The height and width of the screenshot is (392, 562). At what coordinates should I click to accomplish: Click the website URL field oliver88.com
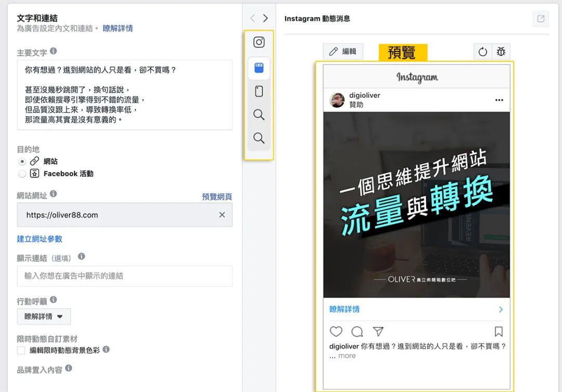coord(125,215)
